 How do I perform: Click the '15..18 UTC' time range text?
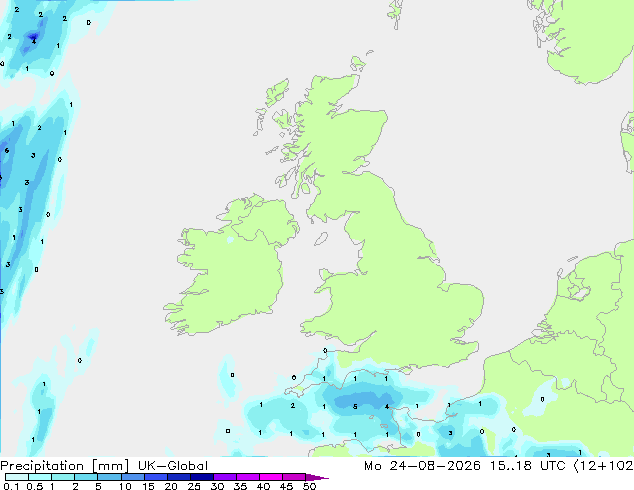click(x=527, y=466)
